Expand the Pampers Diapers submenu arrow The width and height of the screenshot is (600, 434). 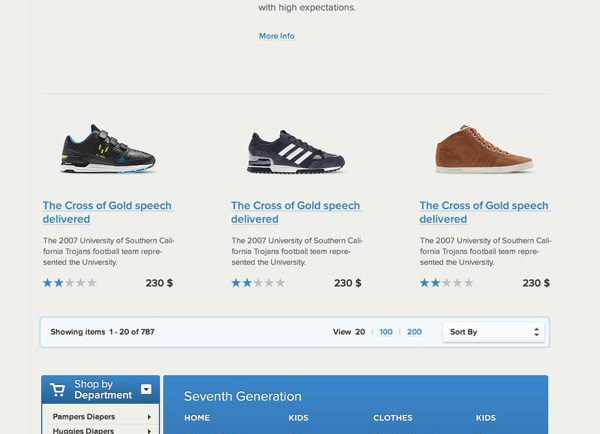click(x=149, y=416)
